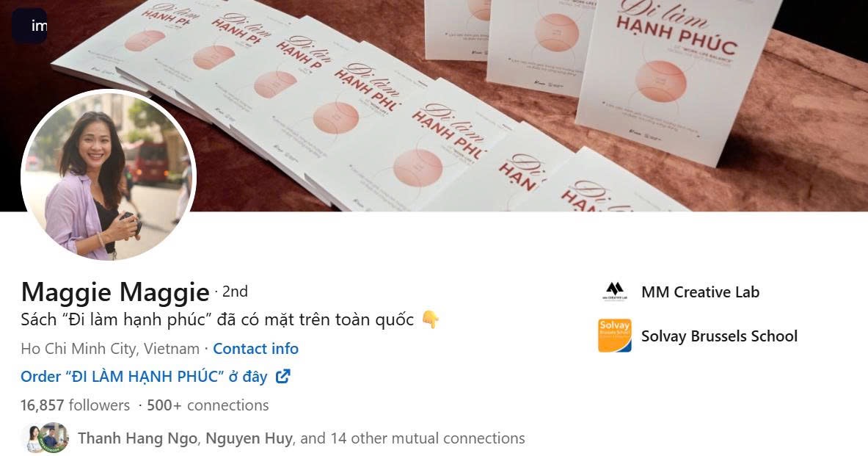The image size is (868, 456).
Task: Open the Solvay Brussels School page
Action: (719, 336)
